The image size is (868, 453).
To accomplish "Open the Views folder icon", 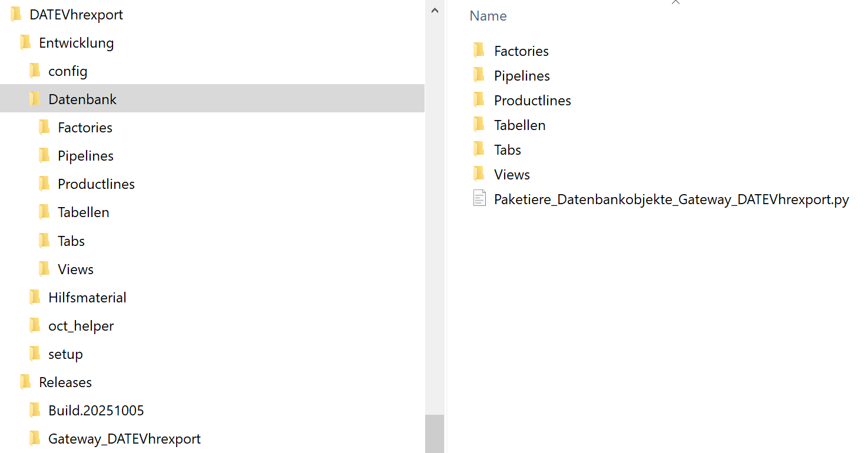I will click(479, 174).
